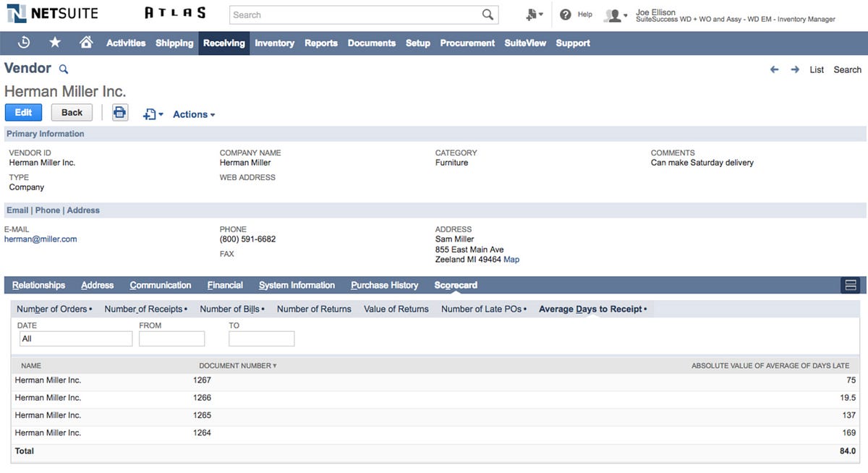Open the Value of Returns subtab
The height and width of the screenshot is (473, 868).
[x=396, y=309]
